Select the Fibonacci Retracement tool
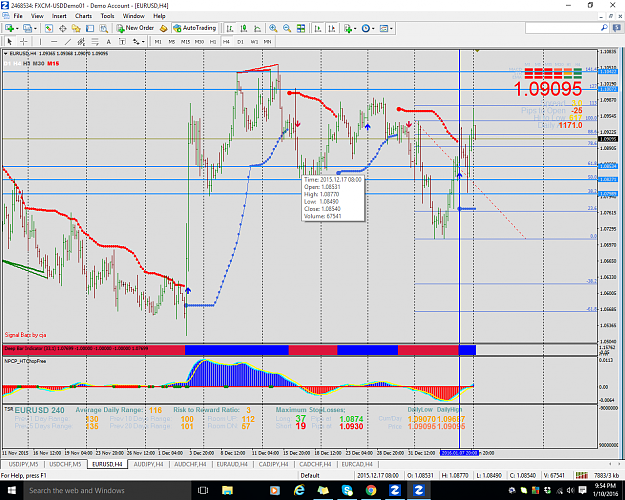Viewport: 625px width, 500px height. [95, 41]
